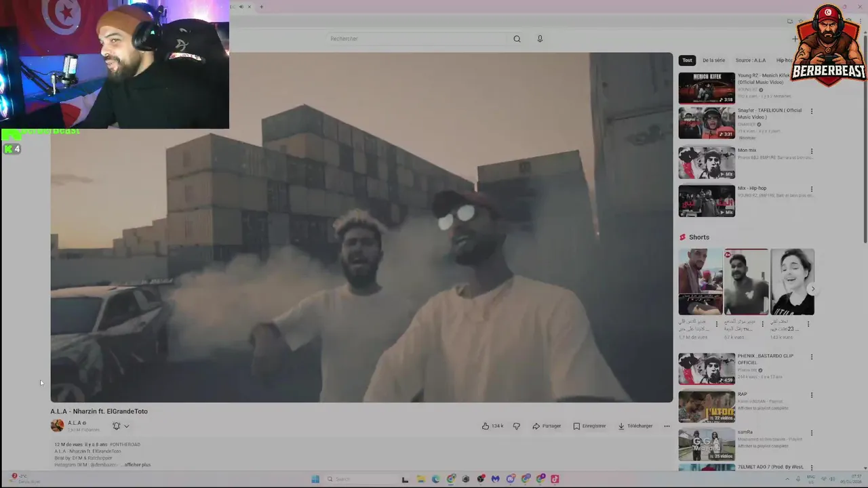Expand the notification bell subscription dropdown
868x488 pixels.
pyautogui.click(x=121, y=426)
